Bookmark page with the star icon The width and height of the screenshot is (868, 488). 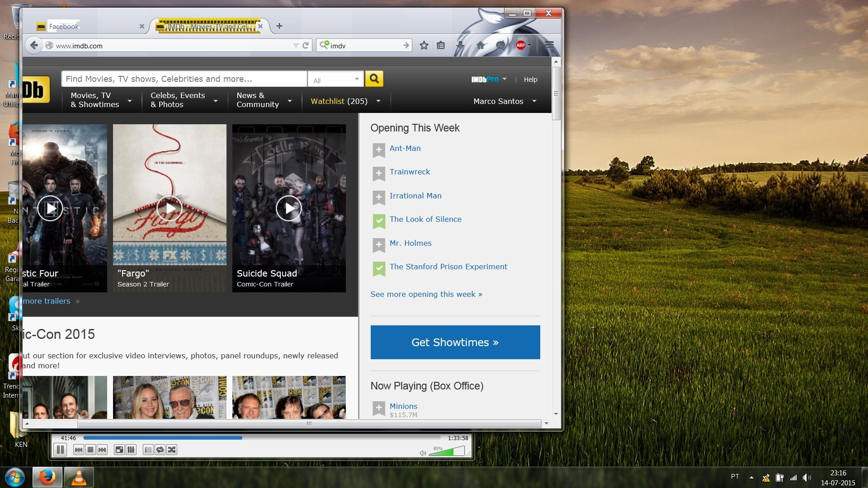click(424, 45)
